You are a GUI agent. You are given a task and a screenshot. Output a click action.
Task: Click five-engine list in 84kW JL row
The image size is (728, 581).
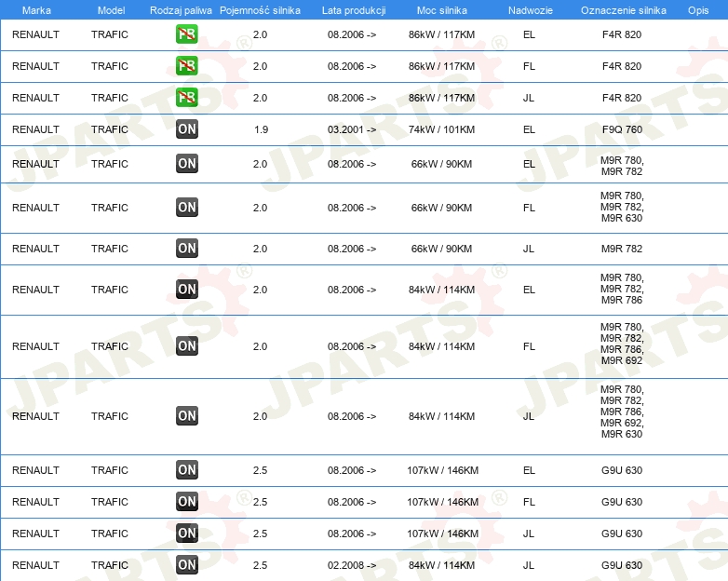pos(622,412)
